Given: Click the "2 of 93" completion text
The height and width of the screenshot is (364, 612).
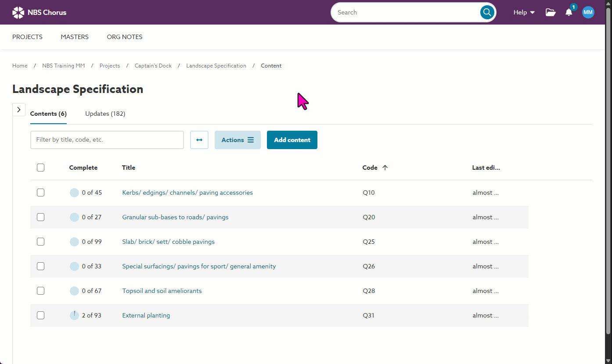Looking at the screenshot, I should pyautogui.click(x=91, y=315).
